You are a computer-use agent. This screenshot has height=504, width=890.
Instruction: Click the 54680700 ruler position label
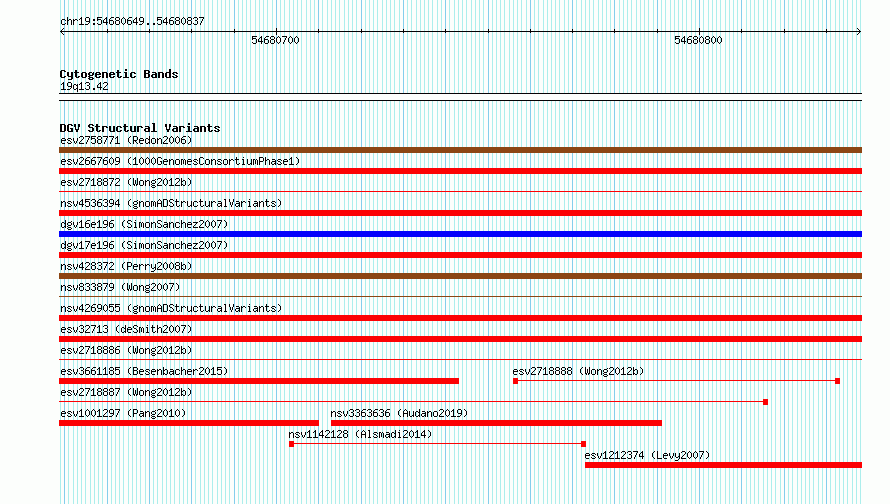click(x=275, y=40)
